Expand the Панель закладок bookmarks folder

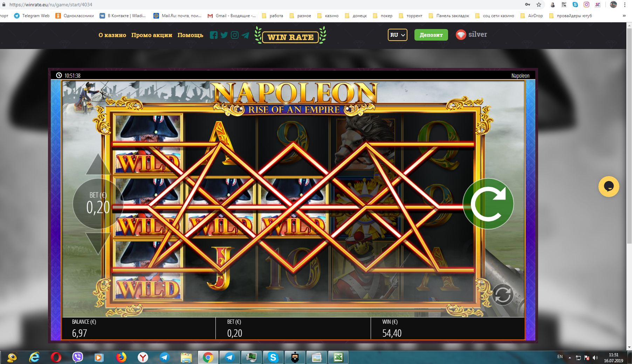[x=449, y=16]
